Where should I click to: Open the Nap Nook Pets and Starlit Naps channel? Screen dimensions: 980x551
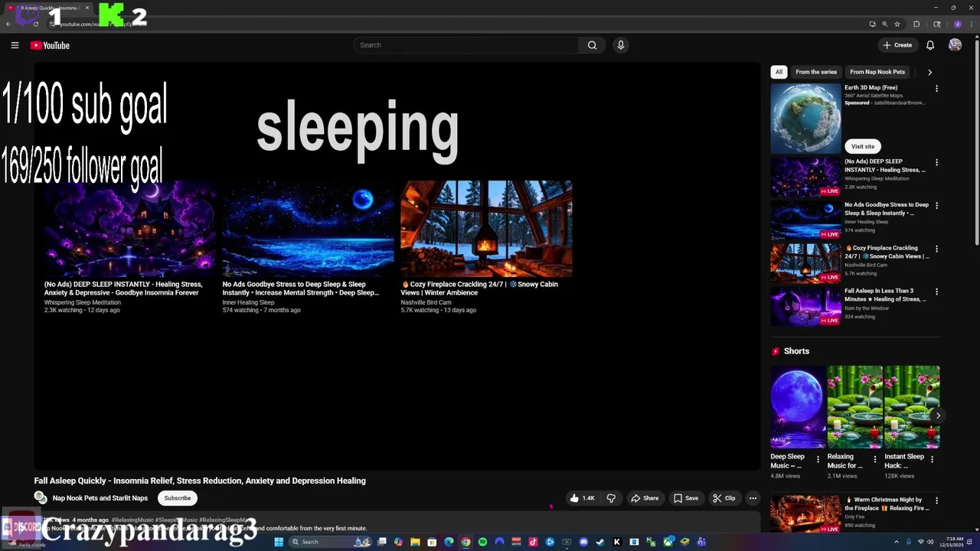pos(100,498)
